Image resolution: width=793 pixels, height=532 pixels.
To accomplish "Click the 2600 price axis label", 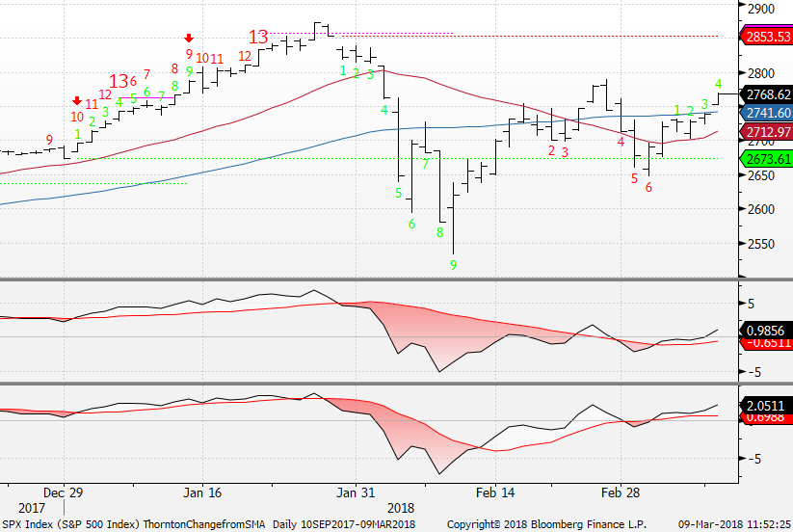I will [x=761, y=209].
